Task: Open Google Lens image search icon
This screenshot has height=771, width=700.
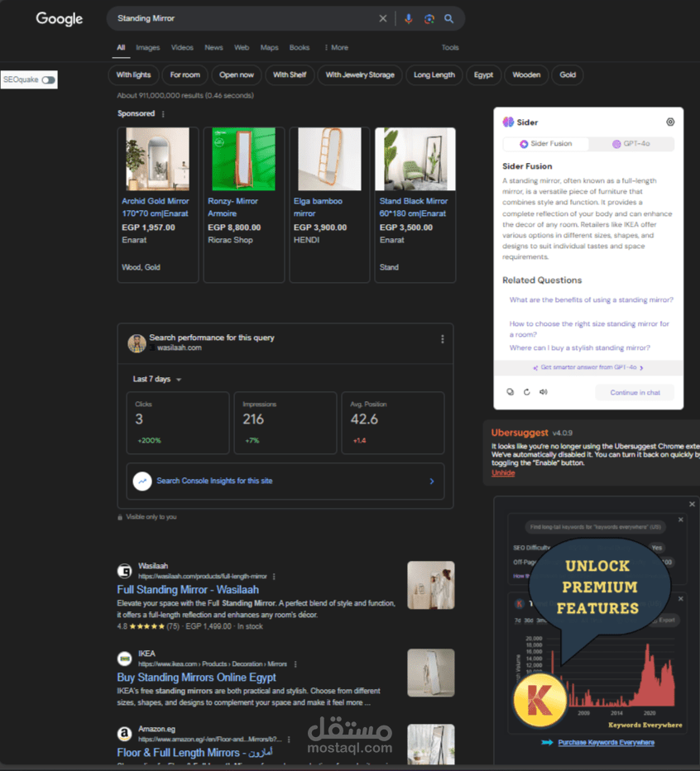Action: point(429,19)
